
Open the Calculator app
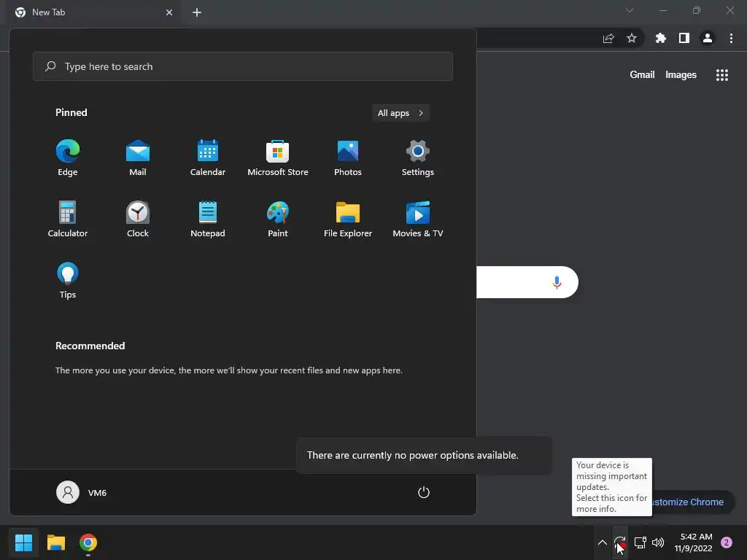[68, 219]
